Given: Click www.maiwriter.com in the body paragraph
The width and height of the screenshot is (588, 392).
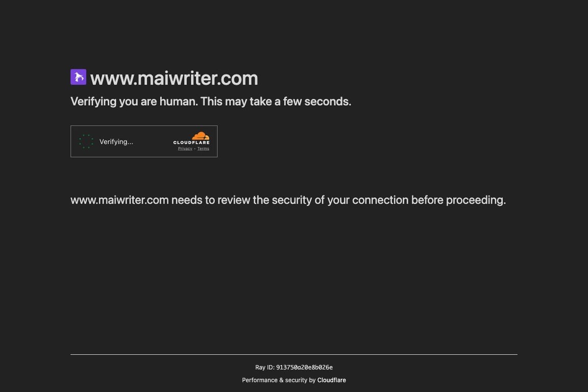Looking at the screenshot, I should click(119, 200).
